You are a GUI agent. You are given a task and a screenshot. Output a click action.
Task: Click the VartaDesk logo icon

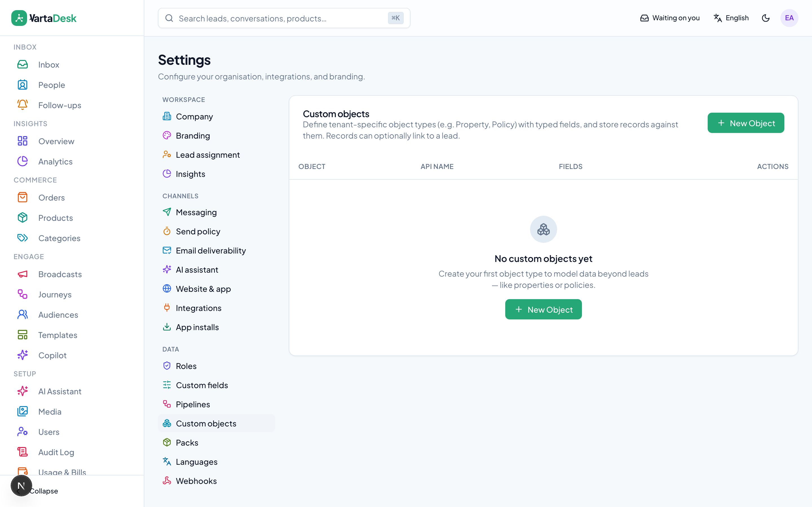(x=19, y=18)
